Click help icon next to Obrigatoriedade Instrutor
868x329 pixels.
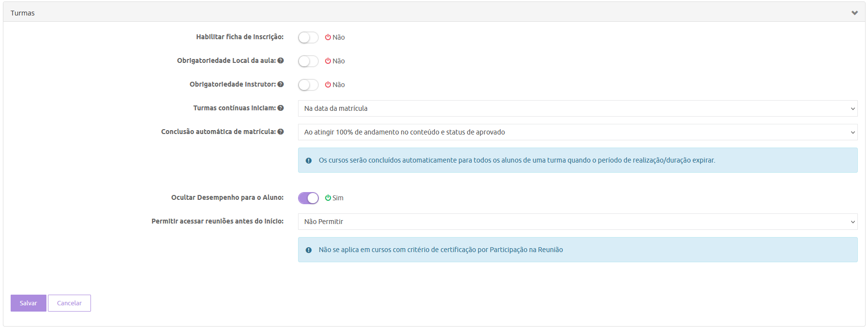click(x=281, y=84)
